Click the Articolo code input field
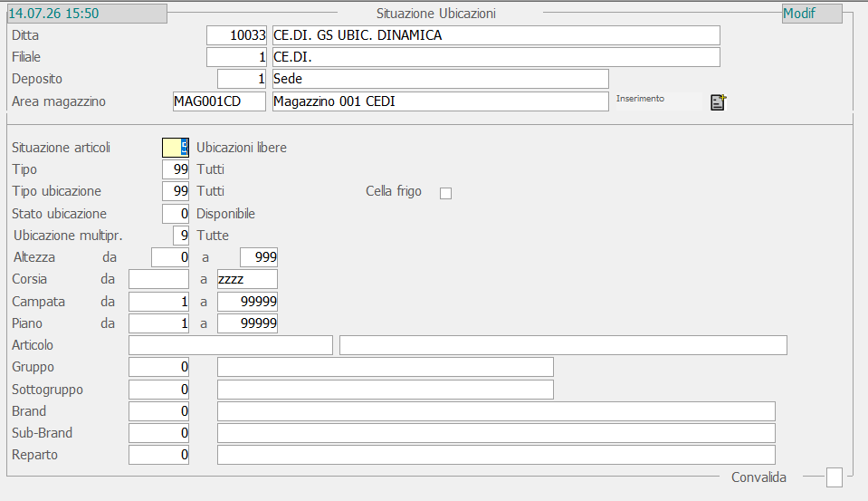The height and width of the screenshot is (501, 868). tap(231, 344)
